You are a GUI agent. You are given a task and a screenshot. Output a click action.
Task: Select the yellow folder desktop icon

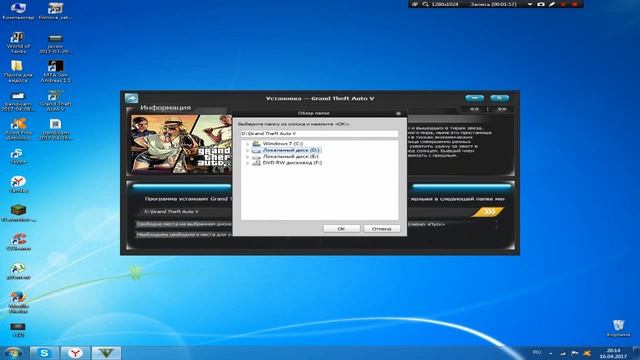point(17,71)
